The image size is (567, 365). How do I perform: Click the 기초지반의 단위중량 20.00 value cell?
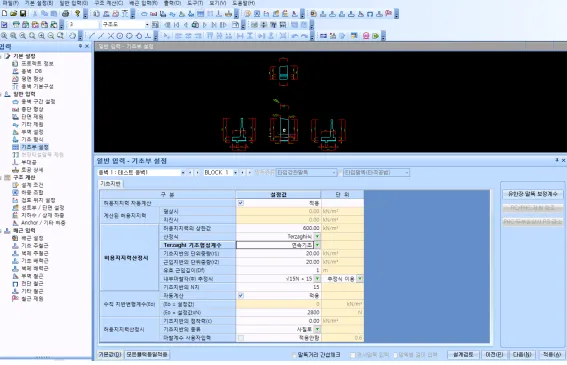(x=278, y=254)
